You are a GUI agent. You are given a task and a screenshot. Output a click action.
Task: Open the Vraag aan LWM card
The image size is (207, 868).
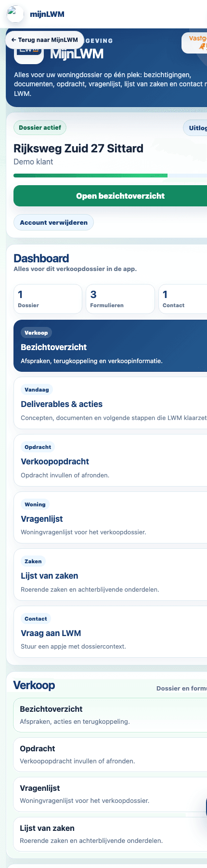110,632
